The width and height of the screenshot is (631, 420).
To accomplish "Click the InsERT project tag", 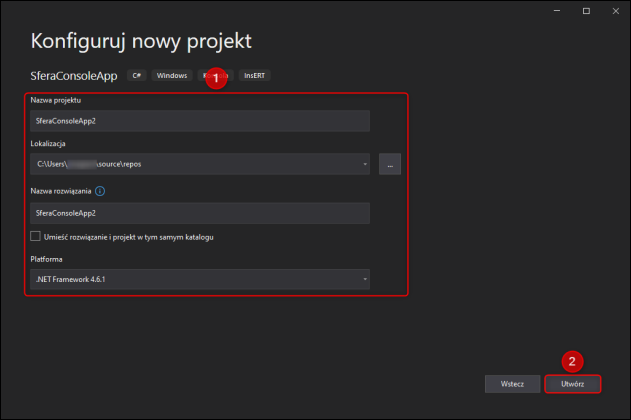I will [254, 75].
